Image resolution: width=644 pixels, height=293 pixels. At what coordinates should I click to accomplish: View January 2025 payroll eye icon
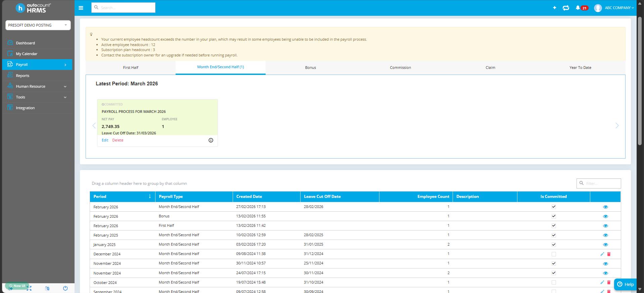605,245
